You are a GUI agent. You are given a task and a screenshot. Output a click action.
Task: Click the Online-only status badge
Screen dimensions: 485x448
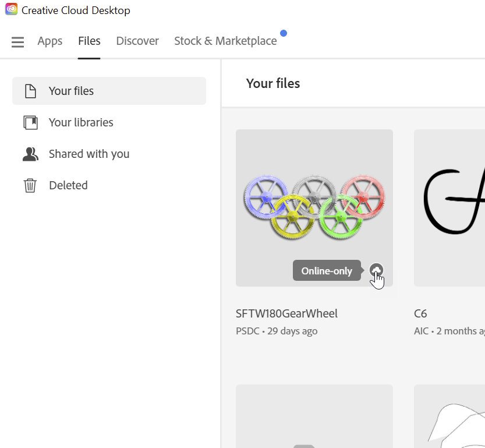pos(327,270)
